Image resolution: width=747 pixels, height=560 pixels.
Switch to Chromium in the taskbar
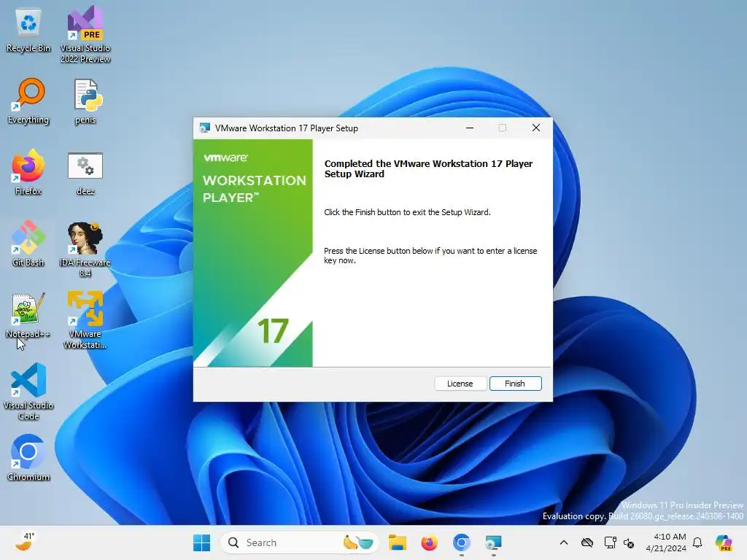[x=461, y=542]
